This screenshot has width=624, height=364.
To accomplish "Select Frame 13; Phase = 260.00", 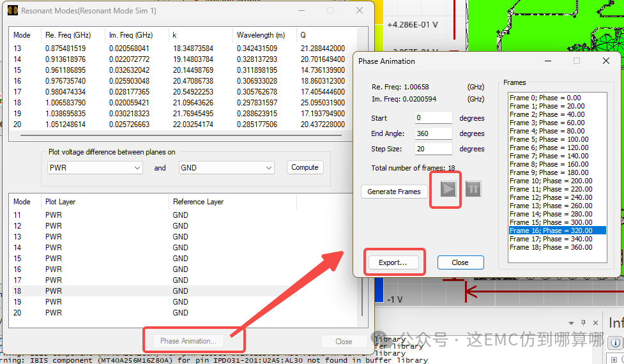I will pyautogui.click(x=557, y=206).
